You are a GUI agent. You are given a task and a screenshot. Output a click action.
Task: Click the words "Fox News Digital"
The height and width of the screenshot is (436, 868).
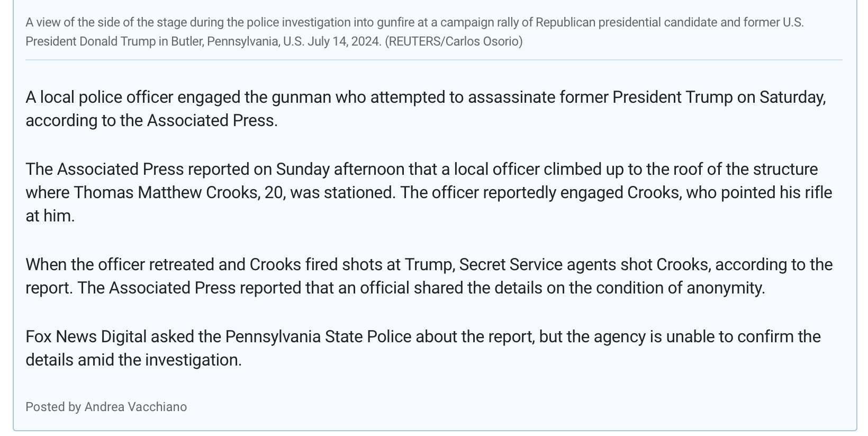pos(86,336)
